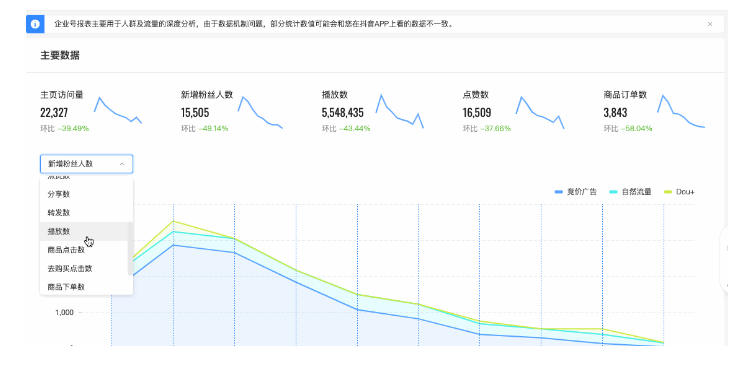Click the dropdown list scrollbar thumb
The image size is (747, 378).
point(130,248)
